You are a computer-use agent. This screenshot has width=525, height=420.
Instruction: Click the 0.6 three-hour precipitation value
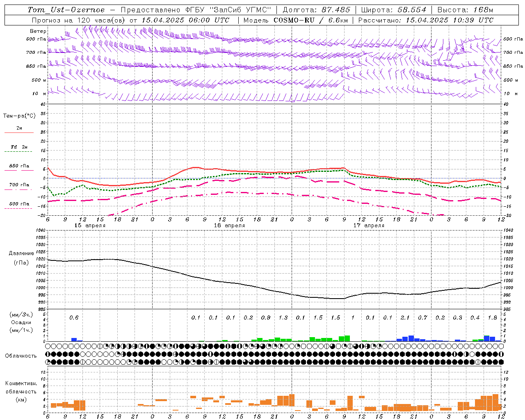74,317
